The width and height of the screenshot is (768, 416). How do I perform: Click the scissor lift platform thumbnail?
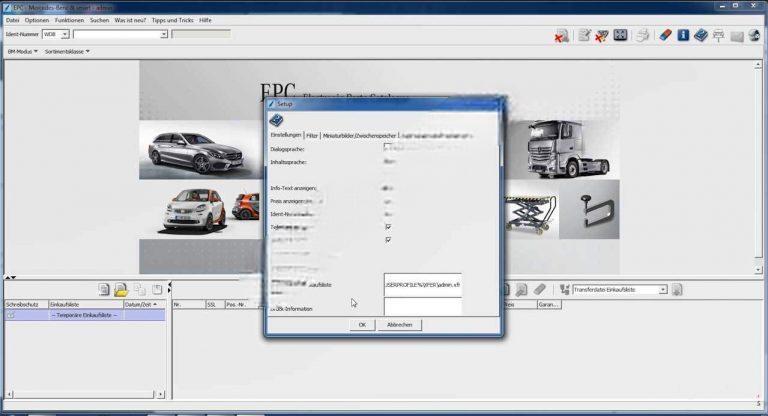coord(532,214)
